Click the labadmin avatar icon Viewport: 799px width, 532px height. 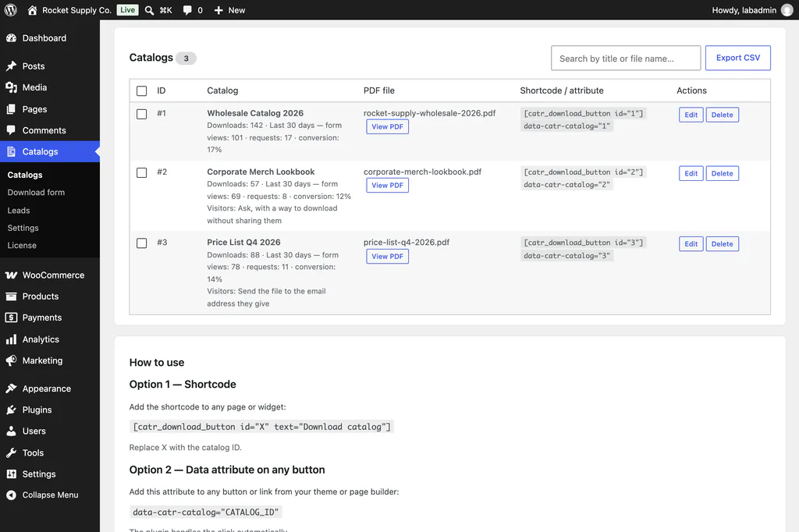coord(787,10)
